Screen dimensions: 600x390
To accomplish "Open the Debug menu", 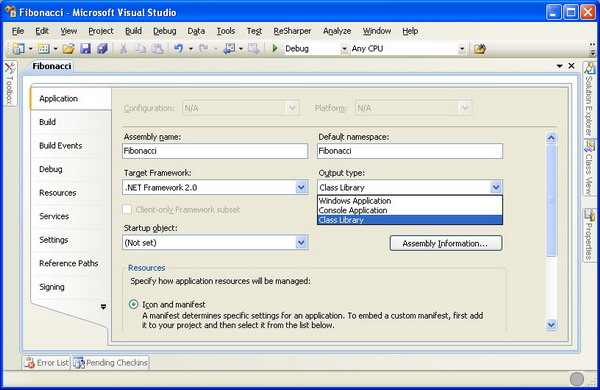I will [x=165, y=31].
